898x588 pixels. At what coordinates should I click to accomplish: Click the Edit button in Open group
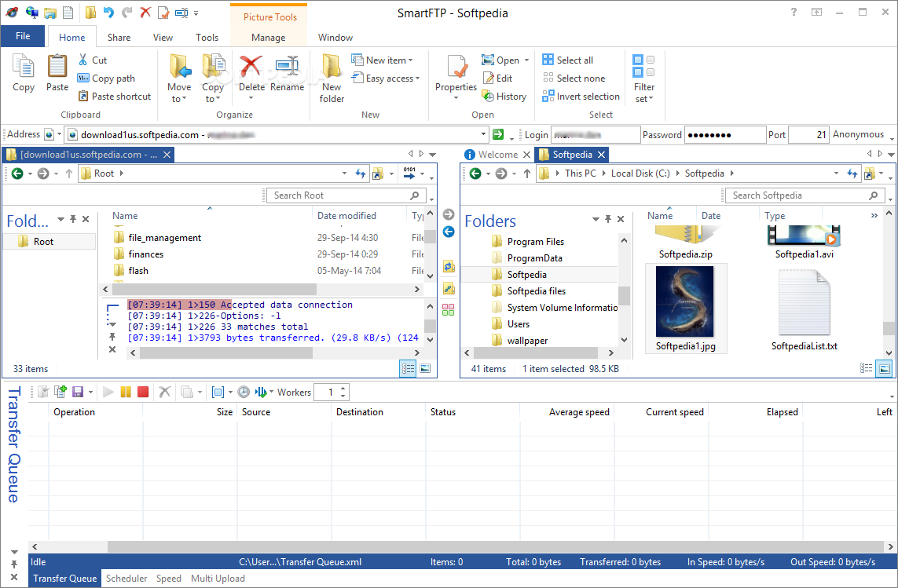coord(497,79)
